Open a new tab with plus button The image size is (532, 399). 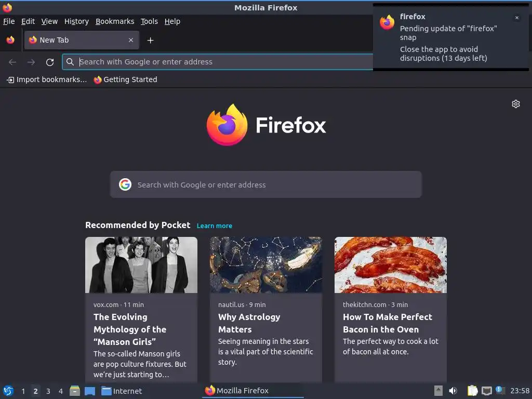coord(150,41)
